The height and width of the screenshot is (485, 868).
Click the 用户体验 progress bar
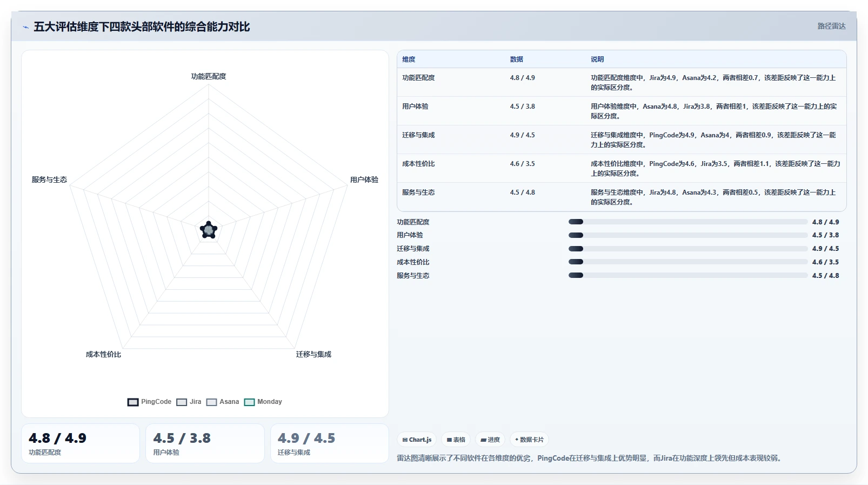(688, 235)
